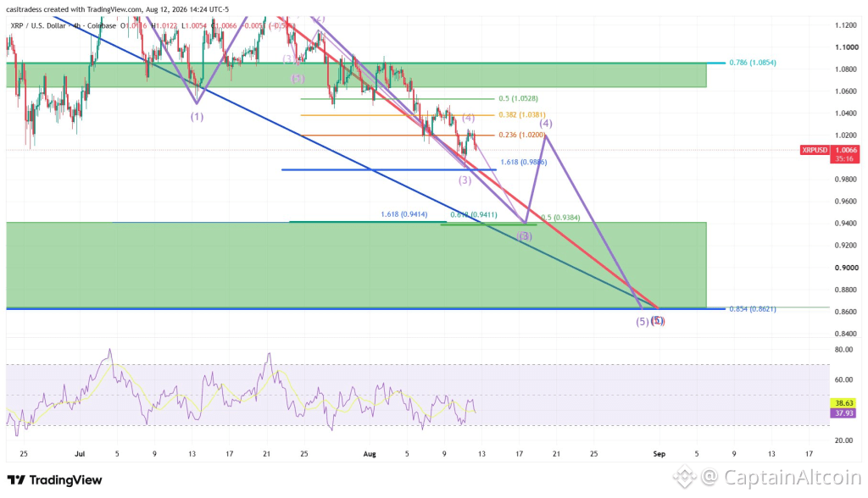Click the RSI axis value 80.00
The width and height of the screenshot is (868, 498).
[x=843, y=350]
